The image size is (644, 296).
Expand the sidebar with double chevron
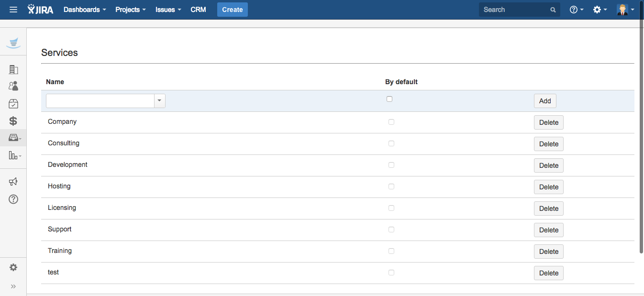[13, 286]
